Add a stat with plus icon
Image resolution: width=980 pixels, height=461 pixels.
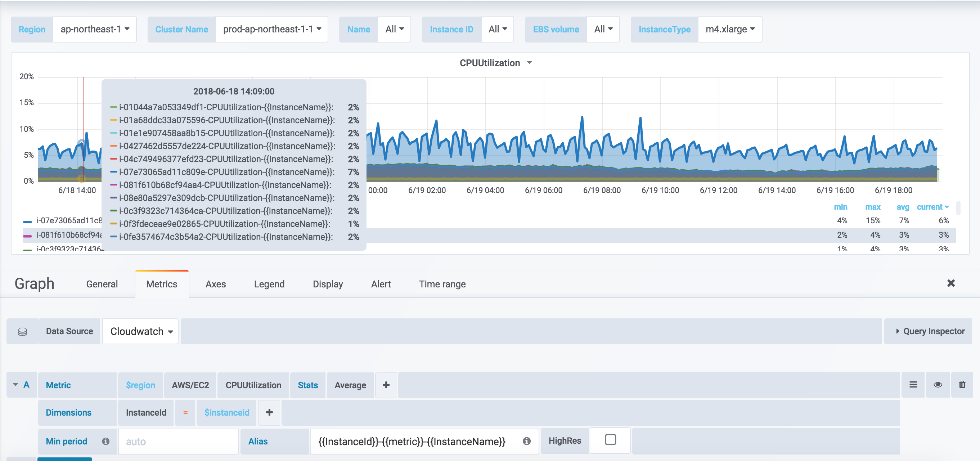click(x=386, y=385)
